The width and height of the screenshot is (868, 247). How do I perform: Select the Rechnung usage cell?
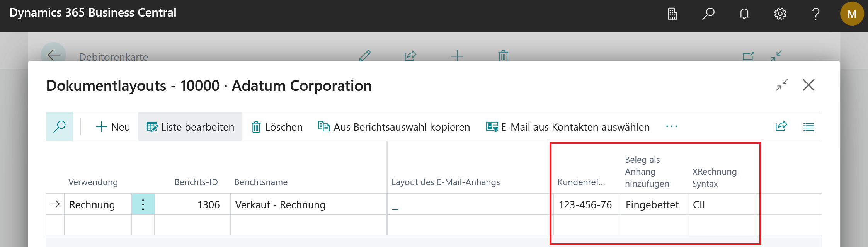click(98, 204)
